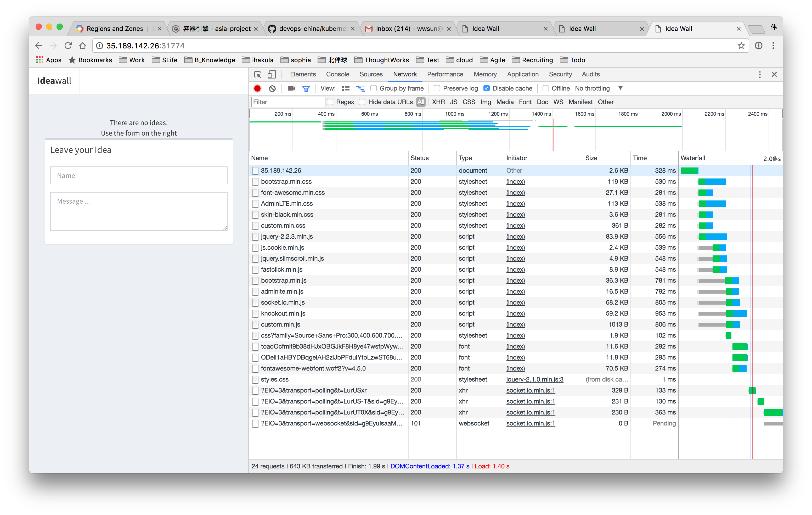
Task: Enable the Preserve log checkbox
Action: [437, 88]
